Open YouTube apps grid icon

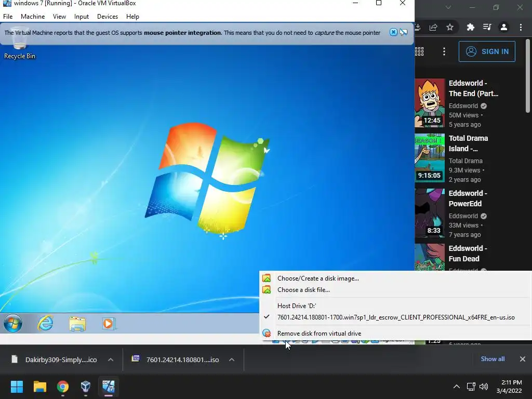pos(419,51)
